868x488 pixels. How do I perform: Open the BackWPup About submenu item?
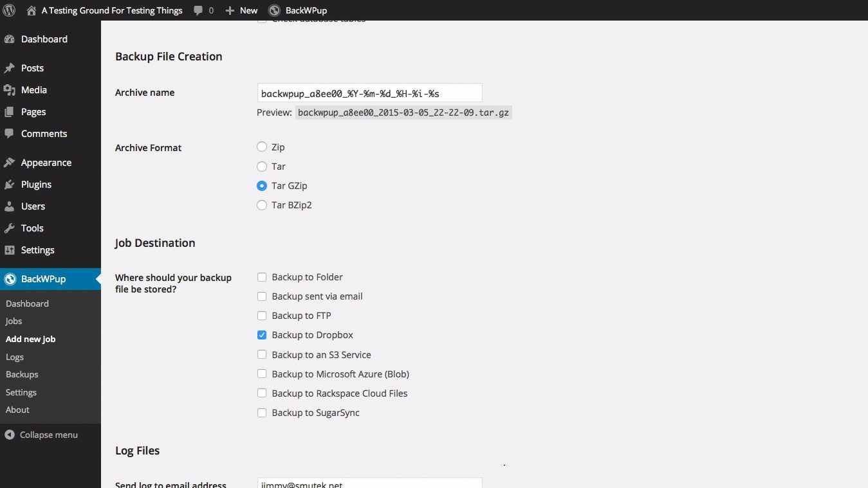17,410
